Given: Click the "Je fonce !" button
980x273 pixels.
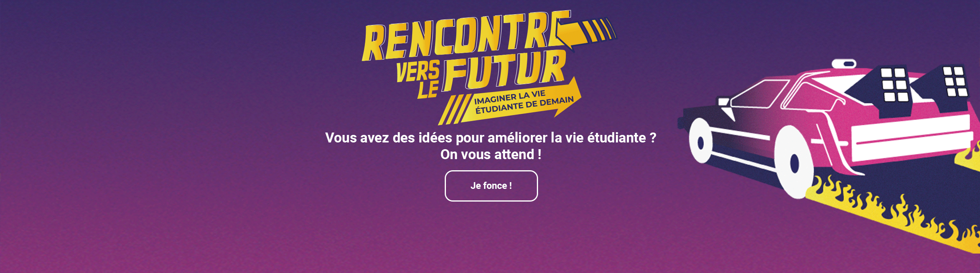Looking at the screenshot, I should [x=491, y=186].
